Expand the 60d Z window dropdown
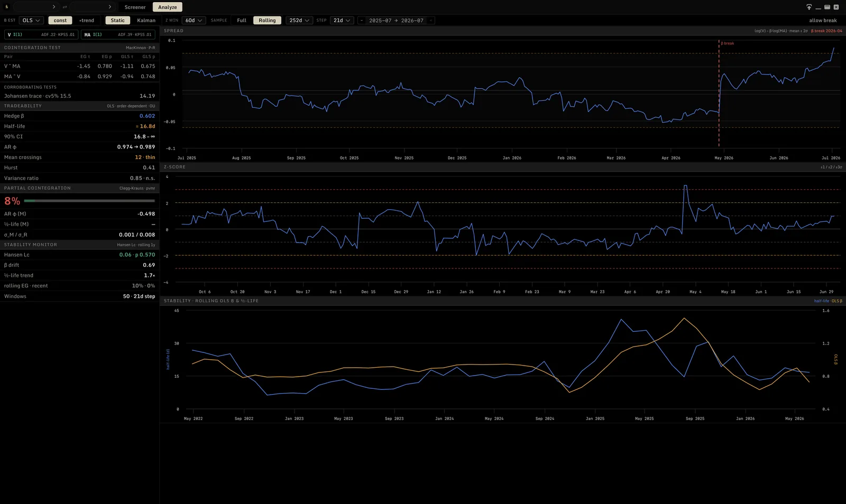This screenshot has width=846, height=504. coord(194,20)
